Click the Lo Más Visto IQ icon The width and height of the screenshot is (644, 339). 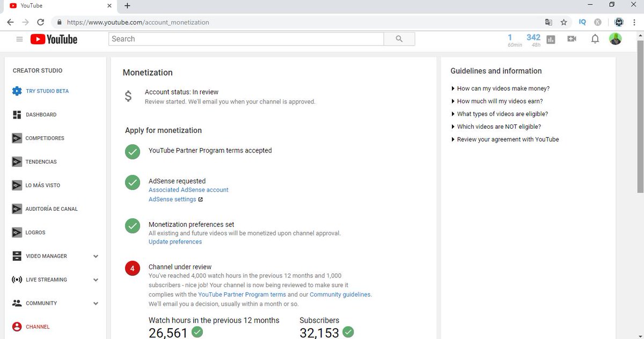tap(17, 186)
